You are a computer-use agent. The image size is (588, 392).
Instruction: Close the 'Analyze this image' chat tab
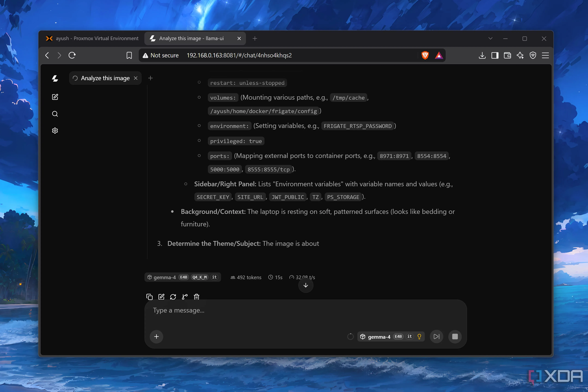coord(136,78)
